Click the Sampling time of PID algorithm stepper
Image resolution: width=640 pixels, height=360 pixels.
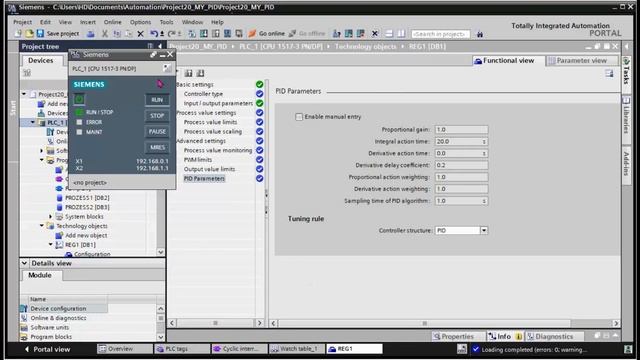(484, 201)
